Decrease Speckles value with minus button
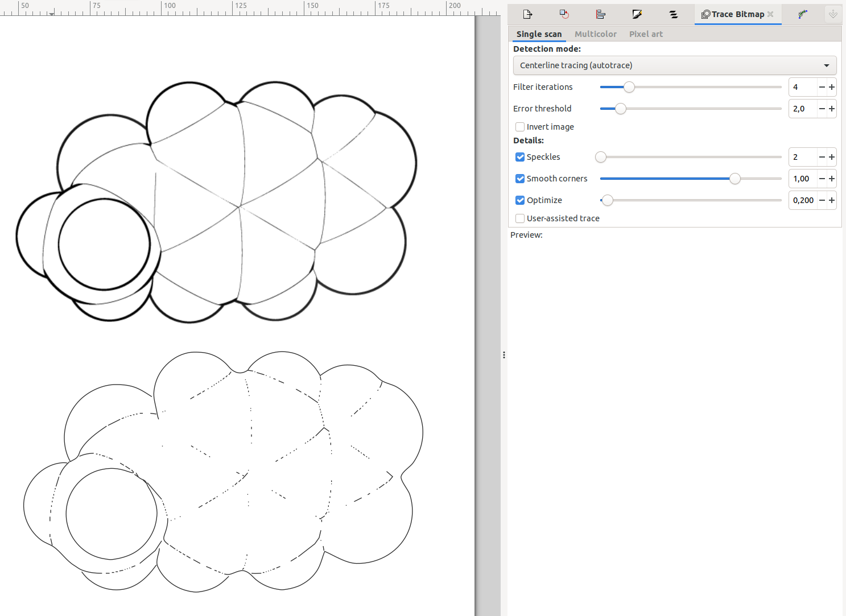846x616 pixels. point(822,157)
